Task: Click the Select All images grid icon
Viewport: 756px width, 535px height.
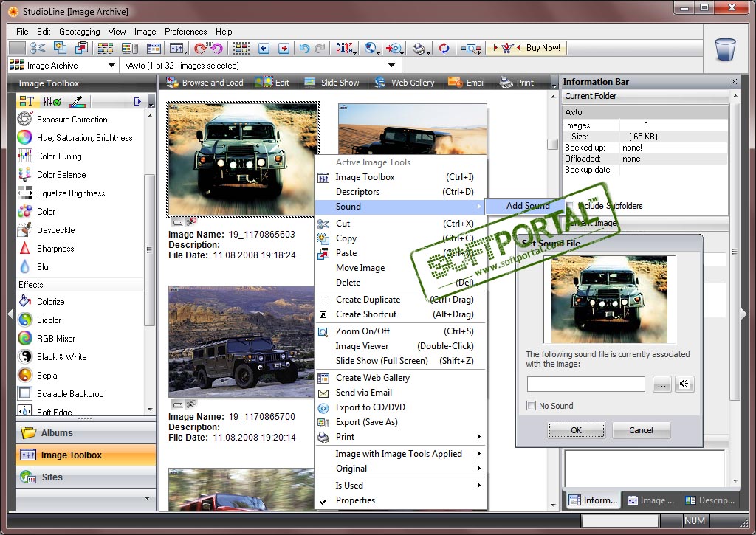Action: coord(241,48)
